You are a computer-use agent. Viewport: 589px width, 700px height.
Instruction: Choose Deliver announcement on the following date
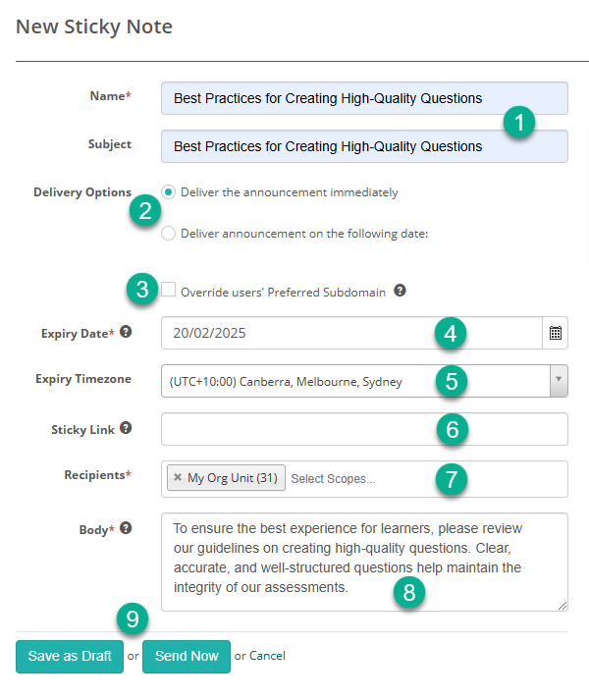tap(169, 233)
